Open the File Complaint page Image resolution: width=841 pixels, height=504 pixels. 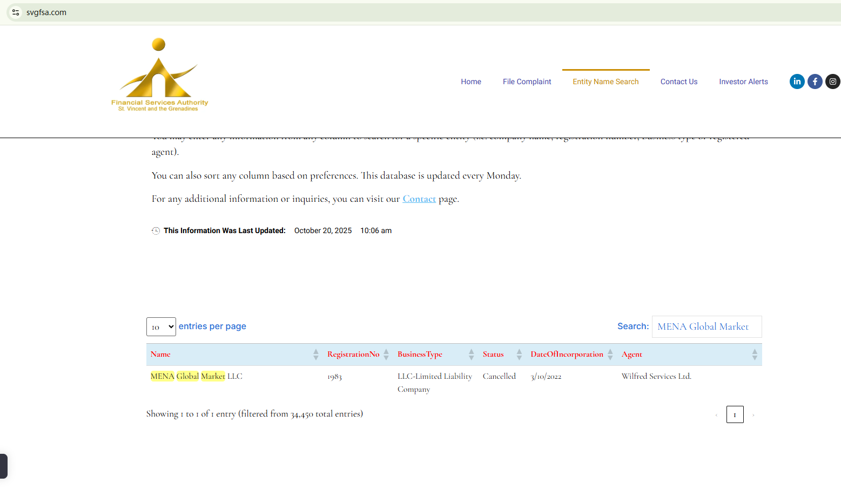(527, 82)
